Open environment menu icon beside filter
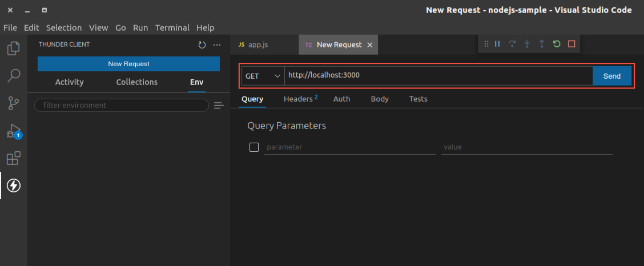This screenshot has height=266, width=644. 219,106
